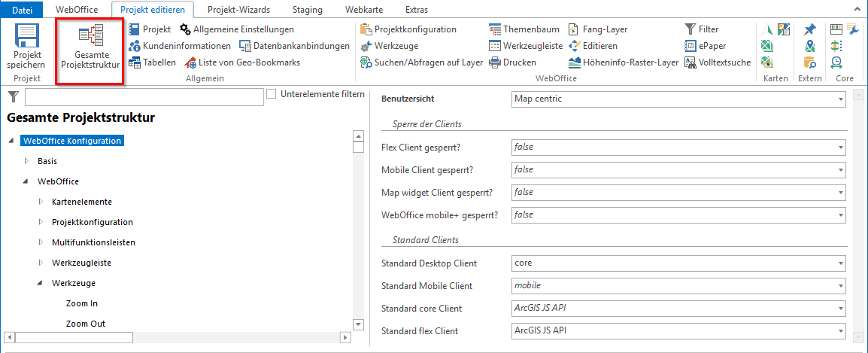
Task: Click the north arrow icon in Karten
Action: [767, 29]
